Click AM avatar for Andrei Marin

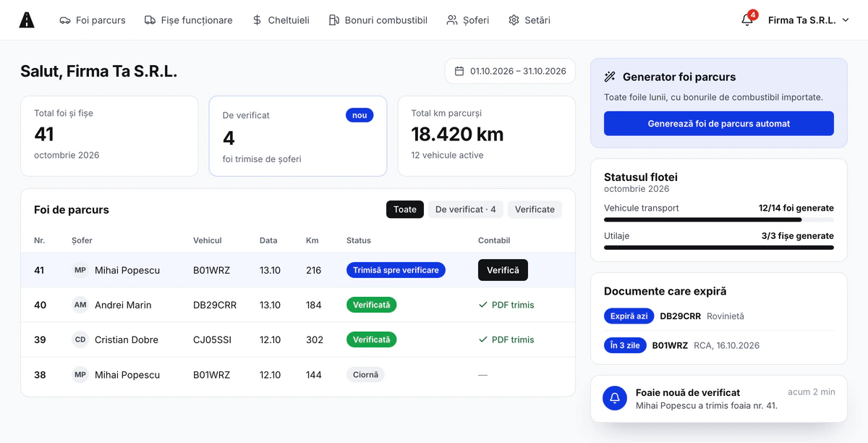click(x=80, y=305)
